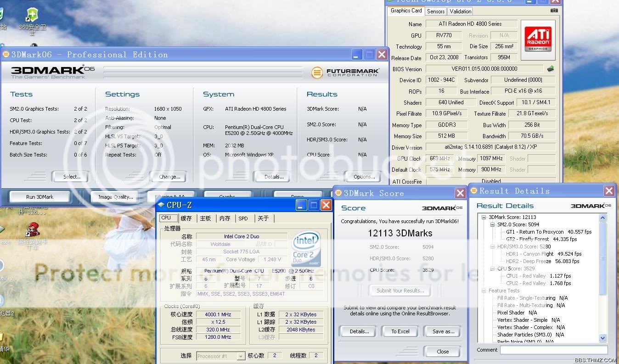Collapse the Feature Tests tree node
This screenshot has height=364, width=619.
(484, 291)
